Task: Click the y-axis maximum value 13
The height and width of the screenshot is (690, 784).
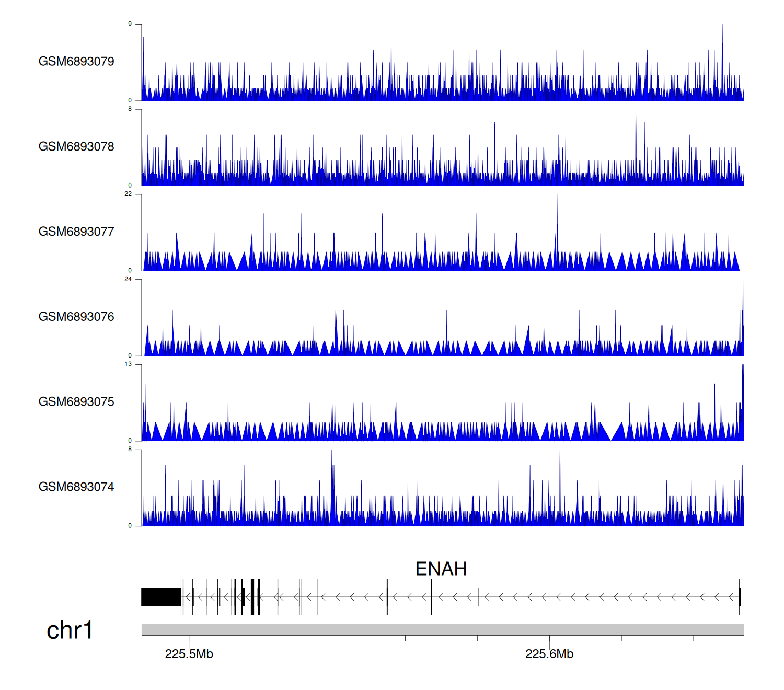Action: pyautogui.click(x=128, y=364)
